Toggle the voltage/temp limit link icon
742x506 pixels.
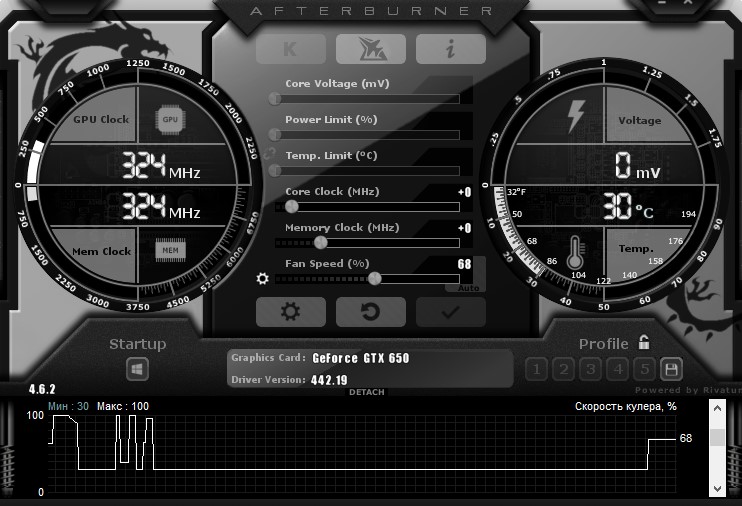tap(269, 153)
